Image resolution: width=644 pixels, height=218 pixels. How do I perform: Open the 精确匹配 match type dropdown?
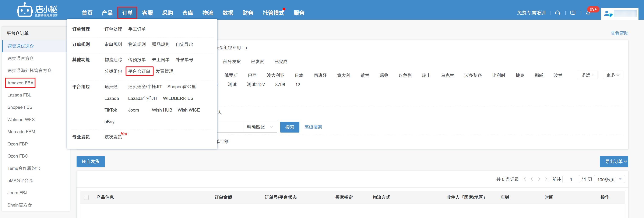pyautogui.click(x=260, y=127)
